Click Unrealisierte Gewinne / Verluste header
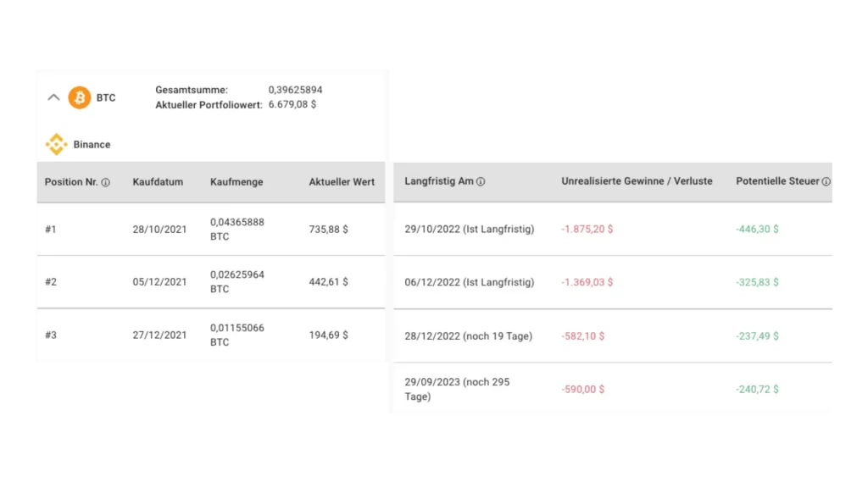This screenshot has width=868, height=488. pos(637,181)
